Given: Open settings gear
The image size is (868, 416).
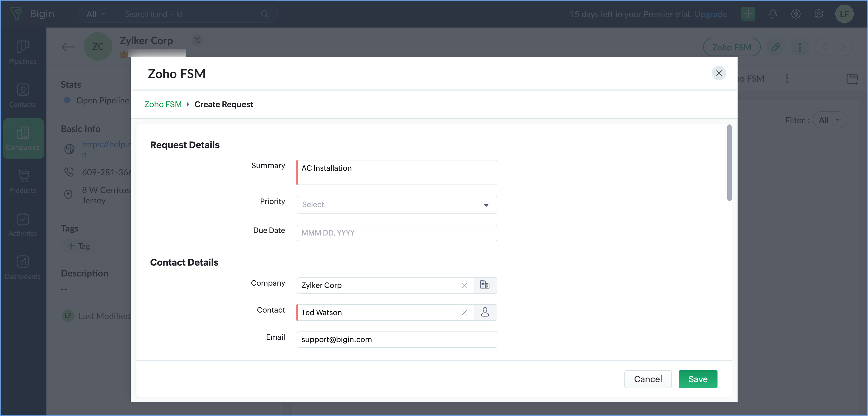Looking at the screenshot, I should click(x=818, y=14).
